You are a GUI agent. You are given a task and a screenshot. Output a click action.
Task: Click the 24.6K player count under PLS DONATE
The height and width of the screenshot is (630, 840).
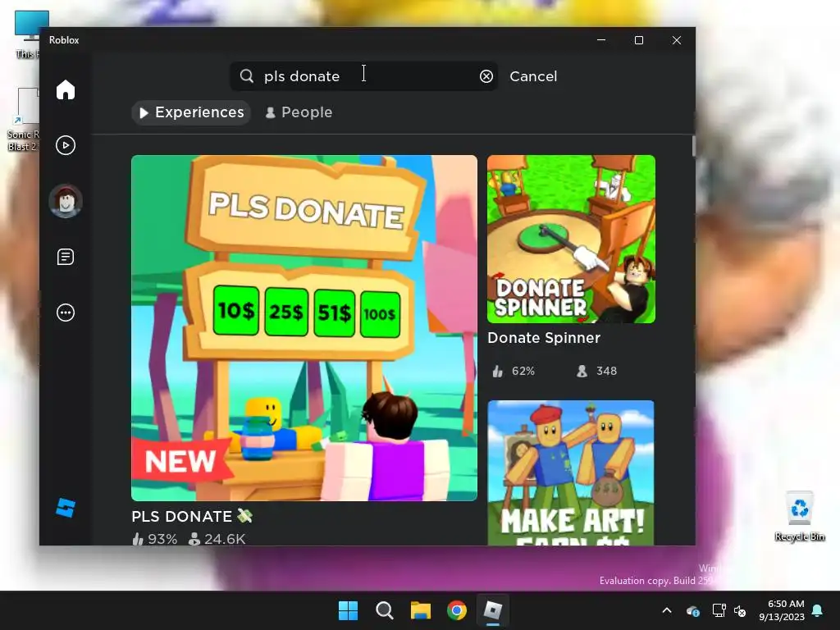(217, 538)
